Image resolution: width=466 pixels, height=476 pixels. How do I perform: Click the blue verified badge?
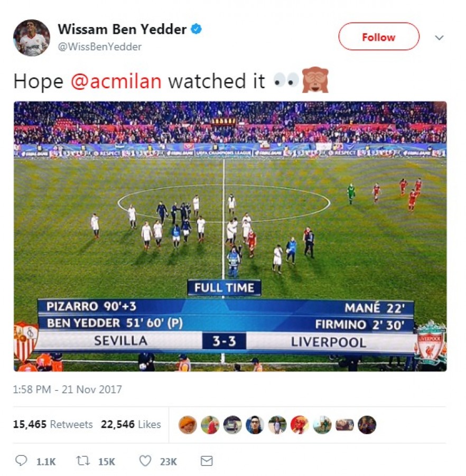pyautogui.click(x=196, y=29)
